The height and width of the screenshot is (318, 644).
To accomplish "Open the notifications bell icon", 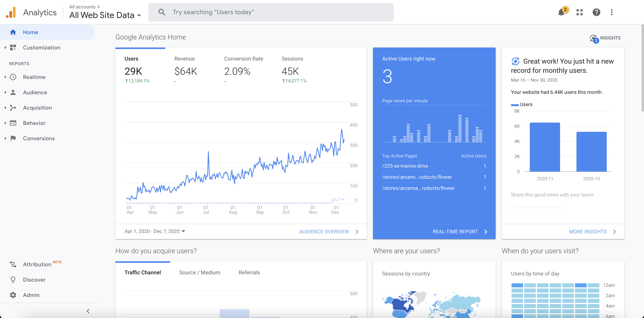I will pos(561,12).
